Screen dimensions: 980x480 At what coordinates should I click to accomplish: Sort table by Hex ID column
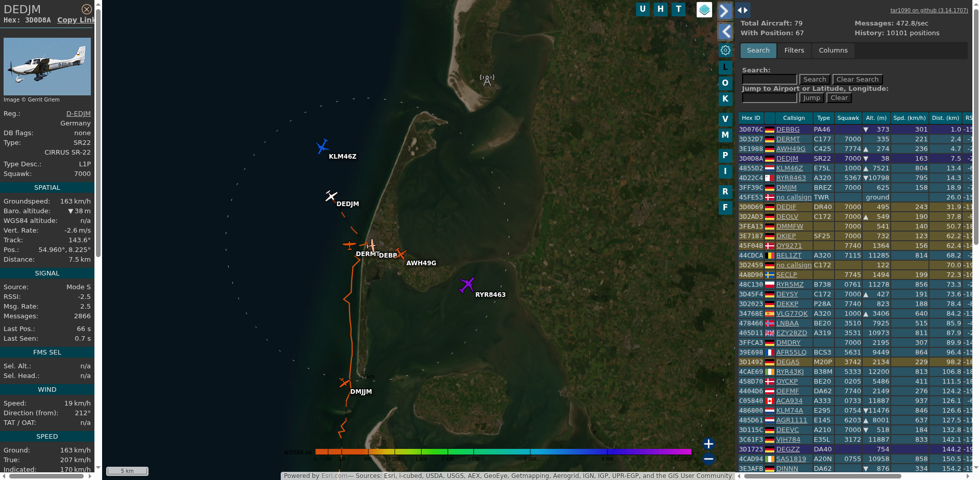[x=751, y=118]
